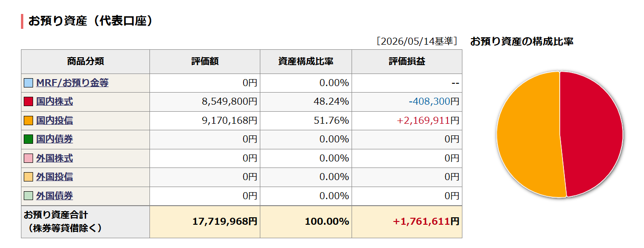Open the 国内投信 link

pos(54,121)
